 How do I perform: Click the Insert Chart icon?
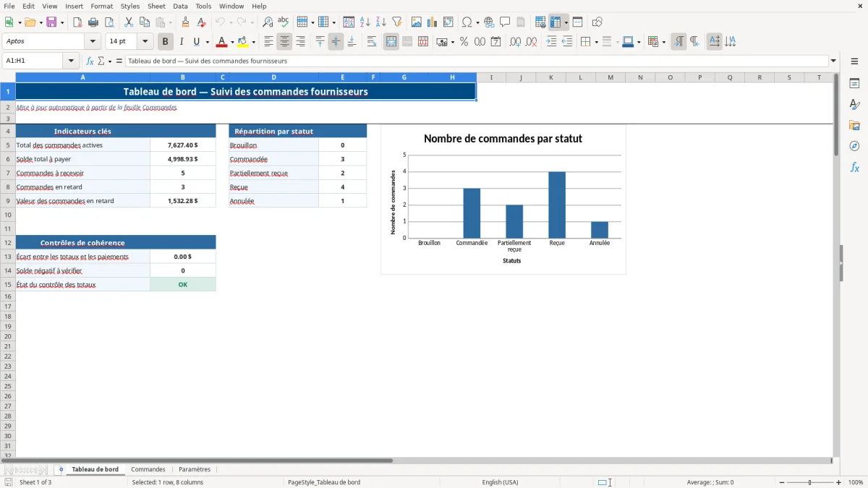pos(433,22)
